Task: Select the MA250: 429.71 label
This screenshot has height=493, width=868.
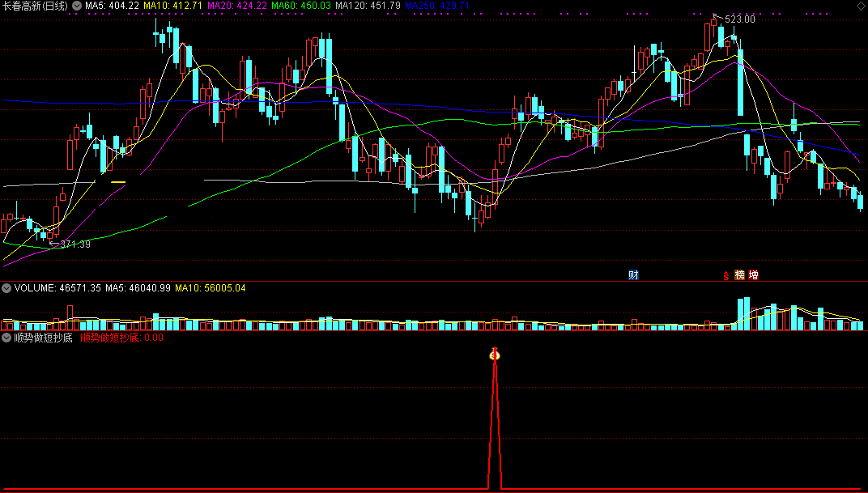Action: 437,6
